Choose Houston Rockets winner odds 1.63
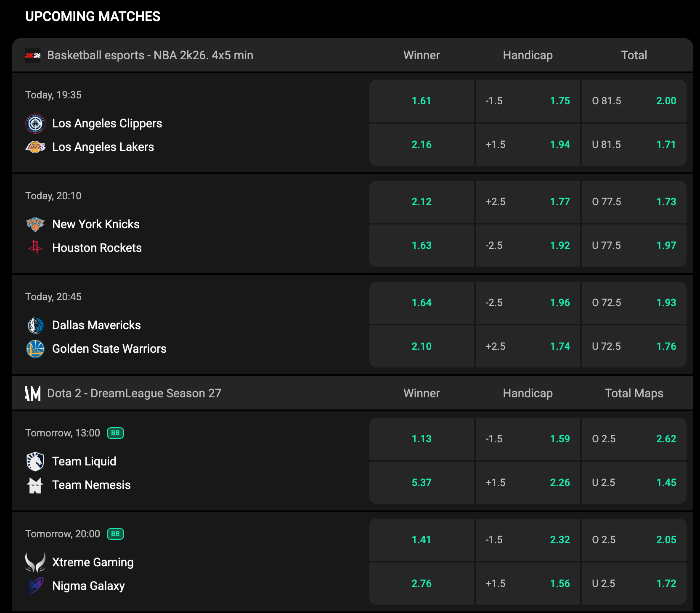Image resolution: width=700 pixels, height=613 pixels. (x=422, y=246)
